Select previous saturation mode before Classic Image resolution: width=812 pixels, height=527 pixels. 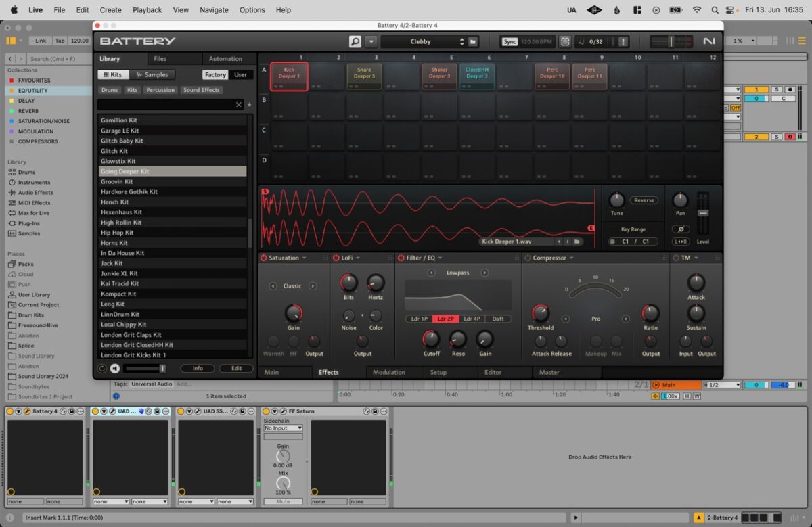pyautogui.click(x=273, y=286)
